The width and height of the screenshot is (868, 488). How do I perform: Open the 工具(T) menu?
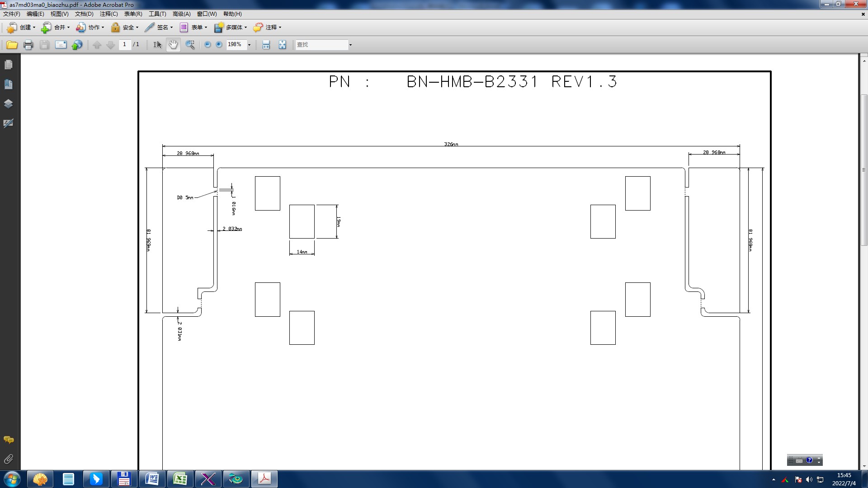pyautogui.click(x=157, y=14)
